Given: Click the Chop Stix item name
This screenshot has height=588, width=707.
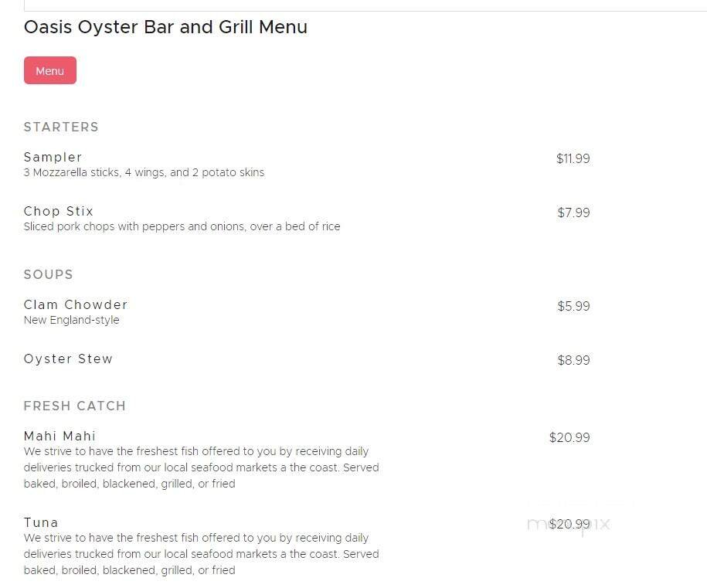Looking at the screenshot, I should [x=58, y=211].
